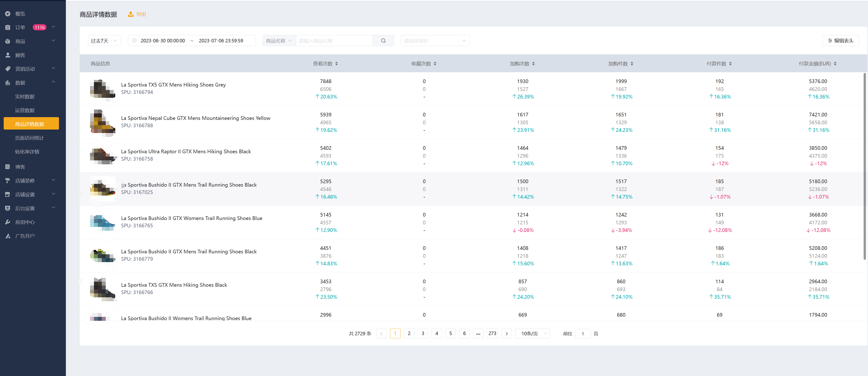Sort by 付款件数 column arrows
868x376 pixels.
(730, 64)
